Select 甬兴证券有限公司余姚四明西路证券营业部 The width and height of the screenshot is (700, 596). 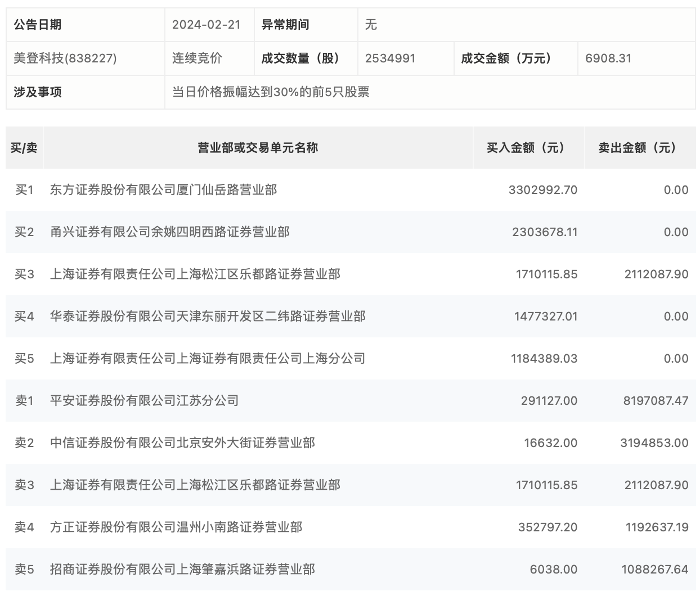[x=170, y=232]
